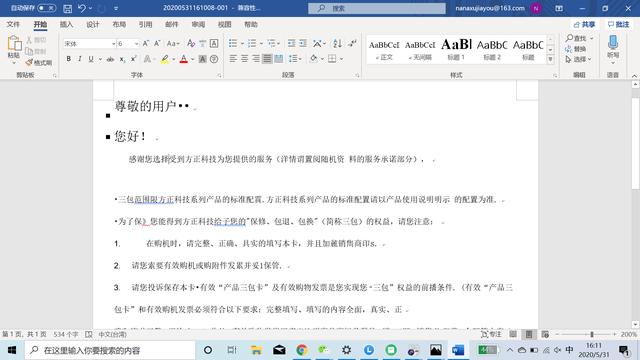The height and width of the screenshot is (360, 640).
Task: Click the Increase Indent icon
Action: [x=303, y=43]
